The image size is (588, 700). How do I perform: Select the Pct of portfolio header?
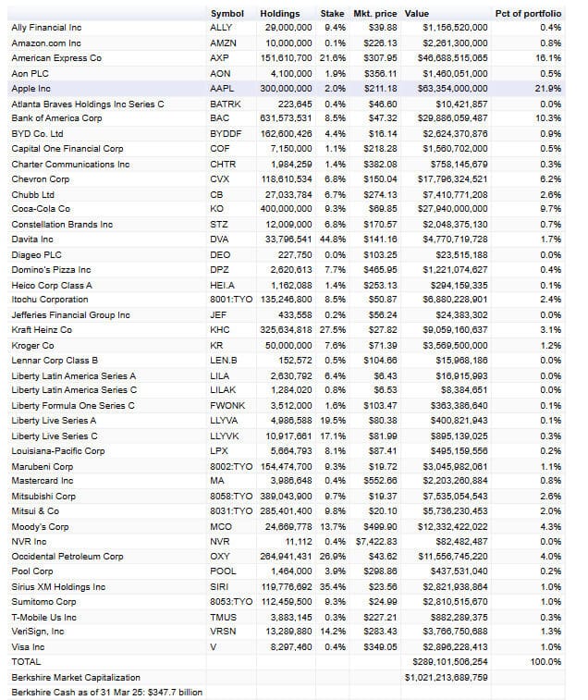pyautogui.click(x=528, y=14)
